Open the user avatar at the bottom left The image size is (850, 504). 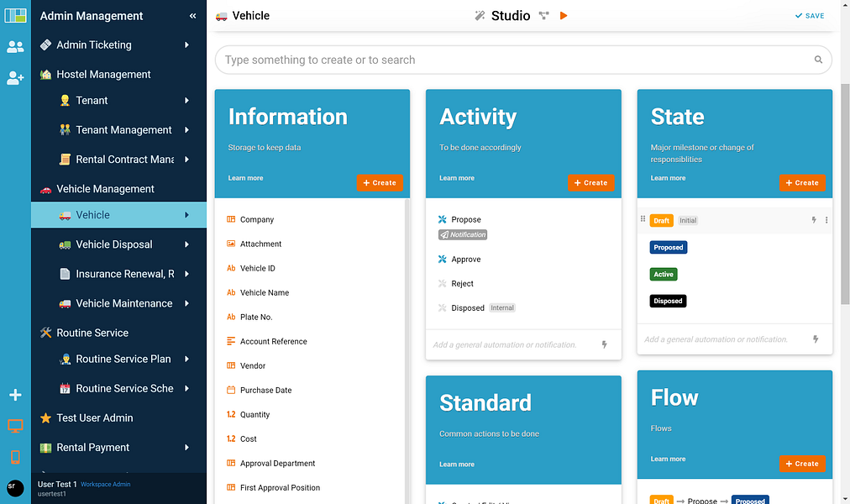15,488
